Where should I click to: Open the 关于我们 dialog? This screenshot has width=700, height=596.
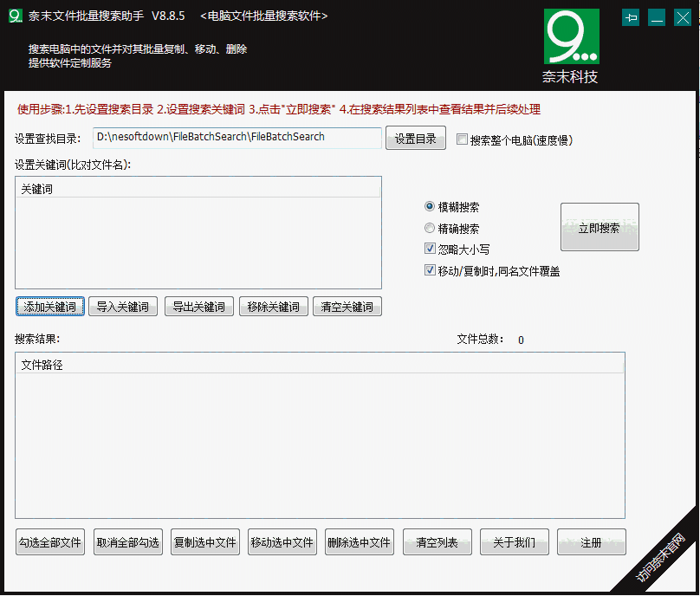[x=515, y=542]
